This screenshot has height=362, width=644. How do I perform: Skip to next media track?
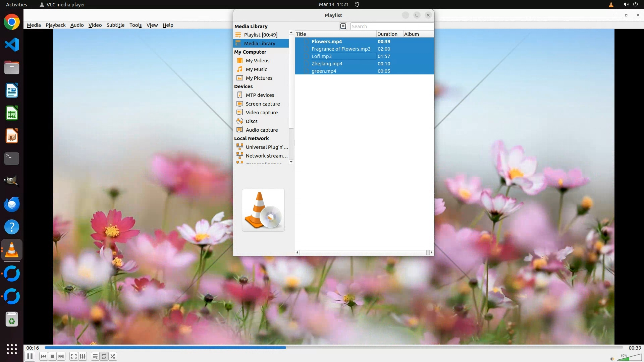click(61, 356)
